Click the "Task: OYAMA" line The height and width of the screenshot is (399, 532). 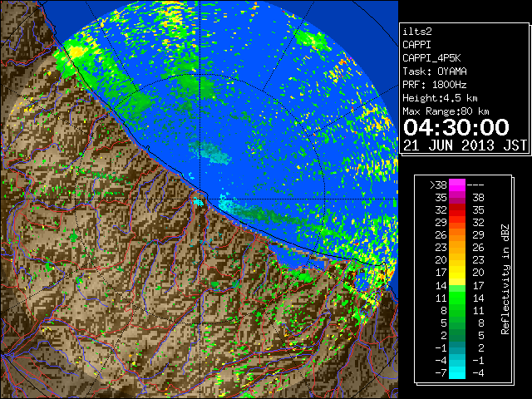(435, 71)
